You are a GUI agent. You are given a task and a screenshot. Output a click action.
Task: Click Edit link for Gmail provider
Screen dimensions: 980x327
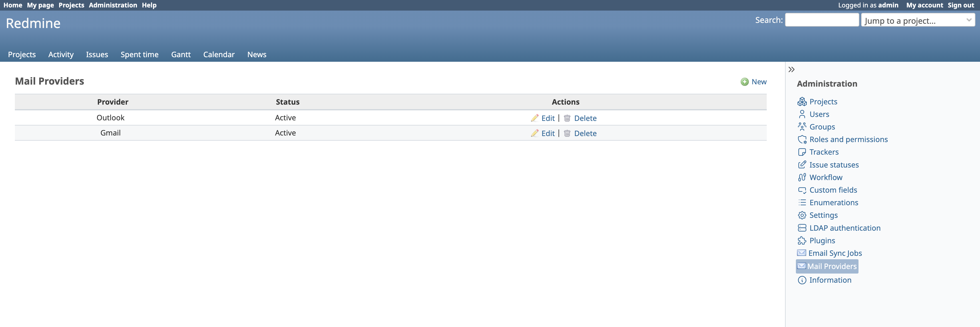click(x=547, y=133)
